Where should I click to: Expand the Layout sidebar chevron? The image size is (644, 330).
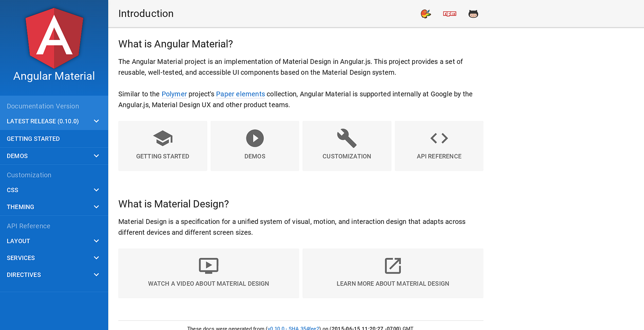(x=96, y=241)
